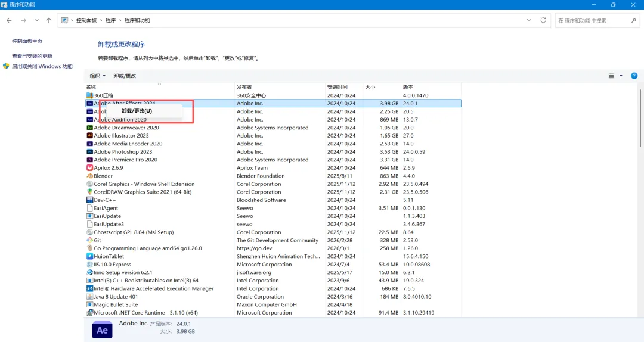This screenshot has width=644, height=342.
Task: Select the Ghostscript GPL 8.64 (Msi Setup) row
Action: tap(273, 232)
